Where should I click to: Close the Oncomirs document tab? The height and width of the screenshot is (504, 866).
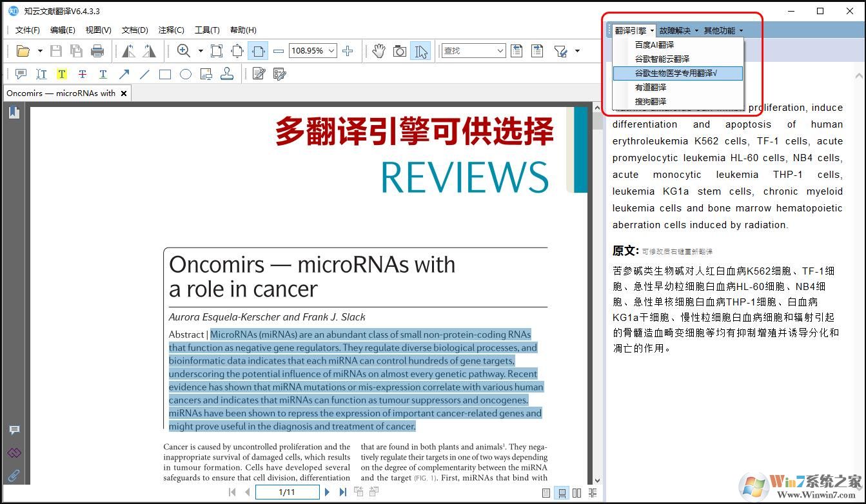(124, 93)
